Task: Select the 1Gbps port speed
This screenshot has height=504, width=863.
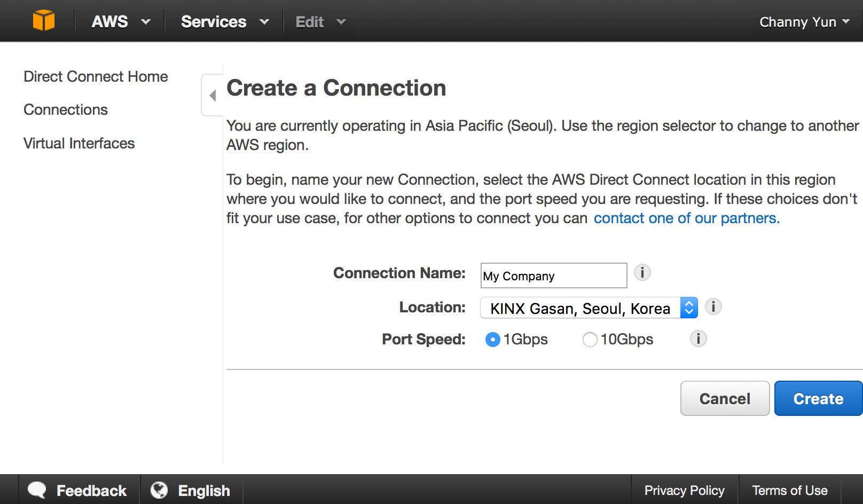Action: coord(492,340)
